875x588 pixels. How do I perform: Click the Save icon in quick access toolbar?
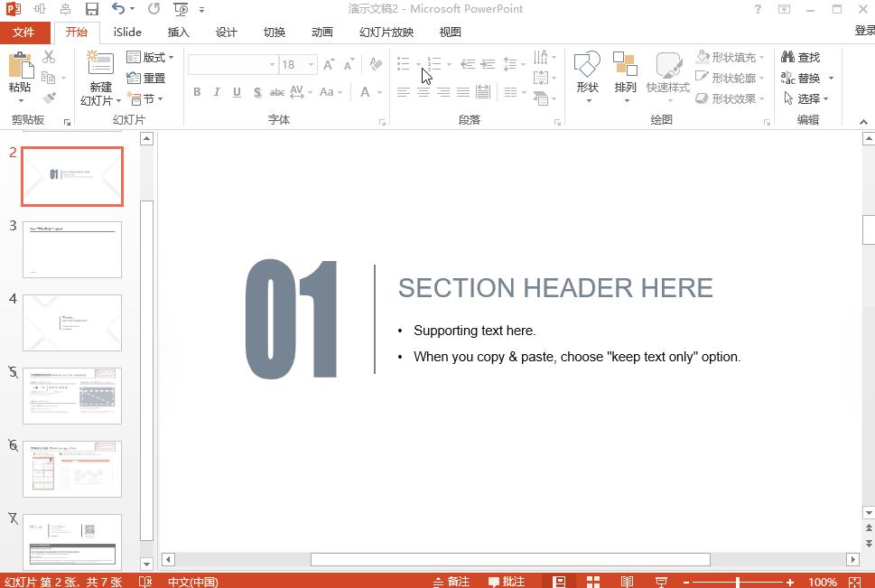click(x=92, y=9)
